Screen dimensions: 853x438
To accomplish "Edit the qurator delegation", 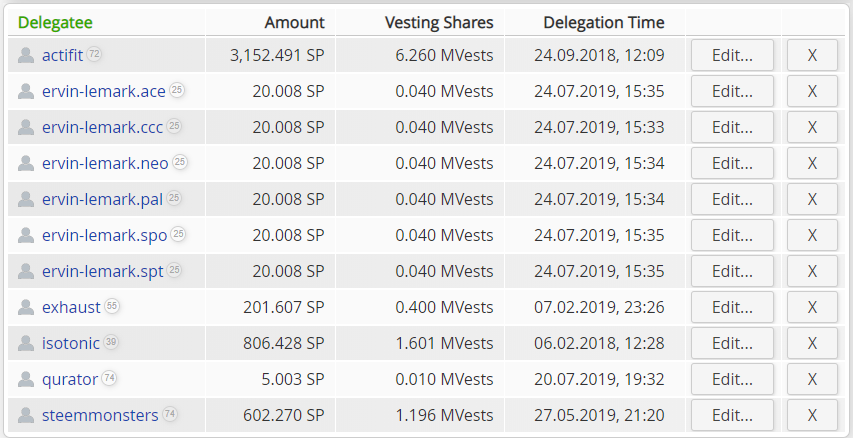I will 732,379.
